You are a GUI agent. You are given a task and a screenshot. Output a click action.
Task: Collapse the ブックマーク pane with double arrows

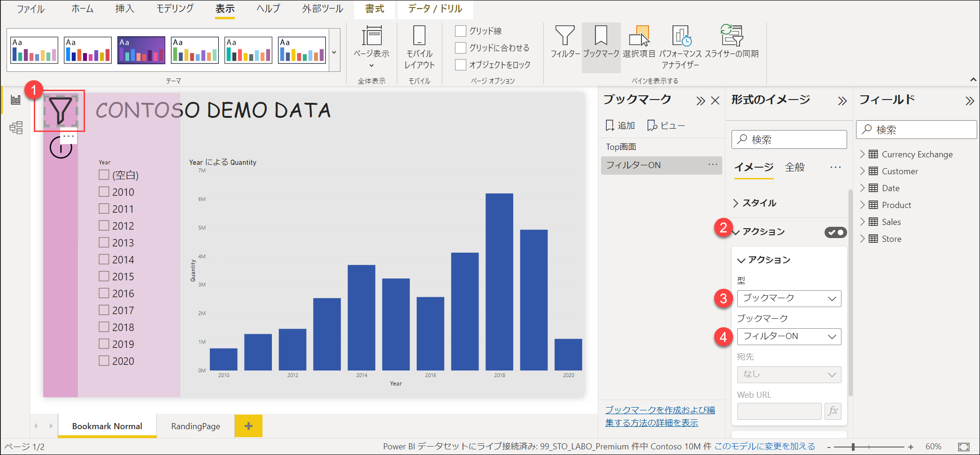point(701,100)
